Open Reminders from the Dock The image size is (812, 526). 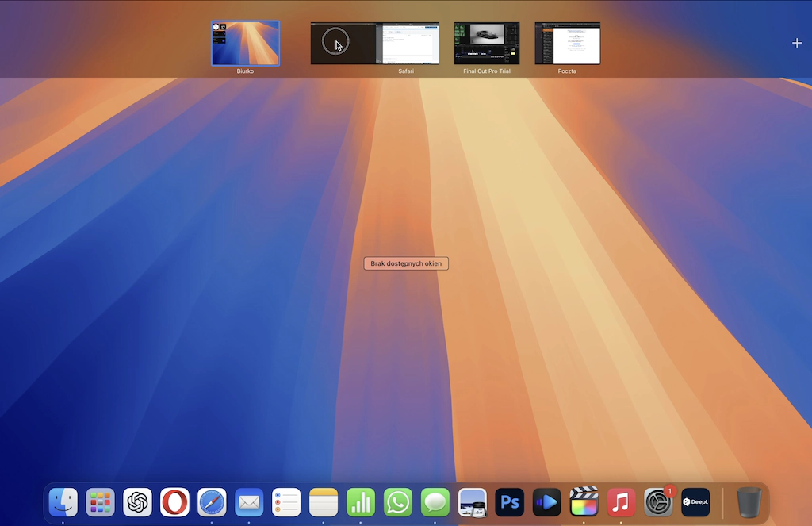click(286, 502)
